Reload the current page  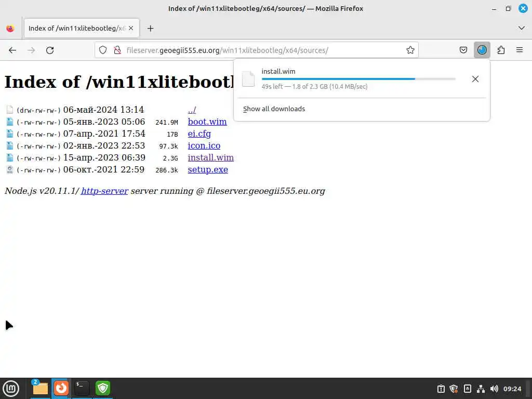[x=50, y=50]
